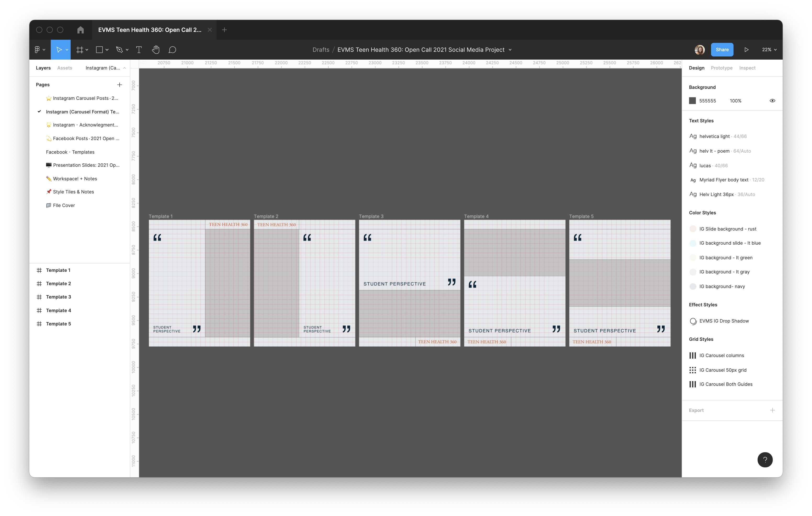812x516 pixels.
Task: Open a new tab with plus icon
Action: (224, 30)
